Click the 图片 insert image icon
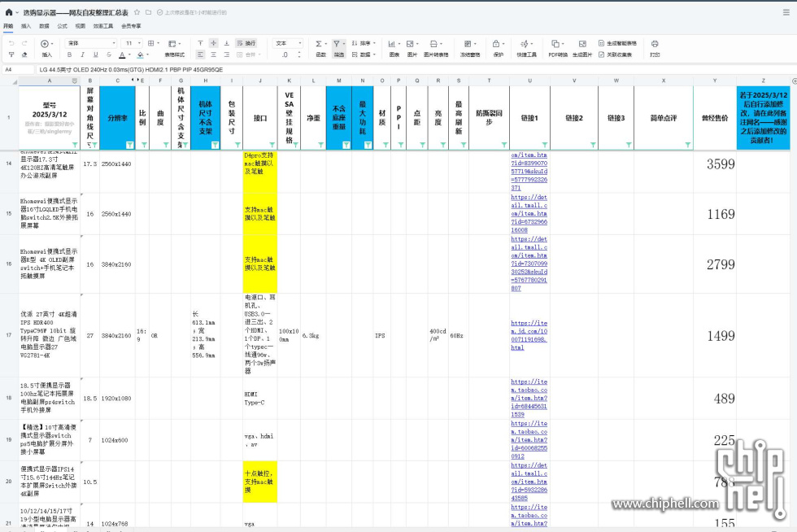The height and width of the screenshot is (532, 797). [410, 44]
